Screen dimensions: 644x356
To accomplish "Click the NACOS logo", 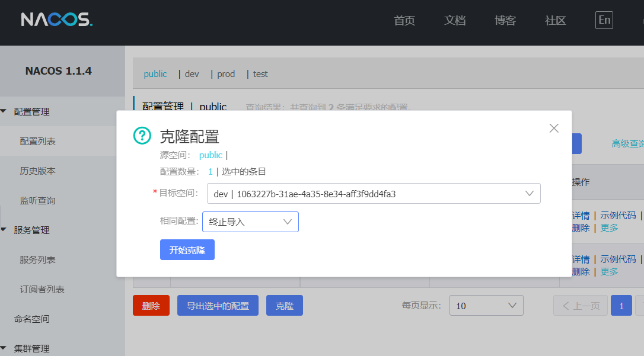I will (57, 20).
